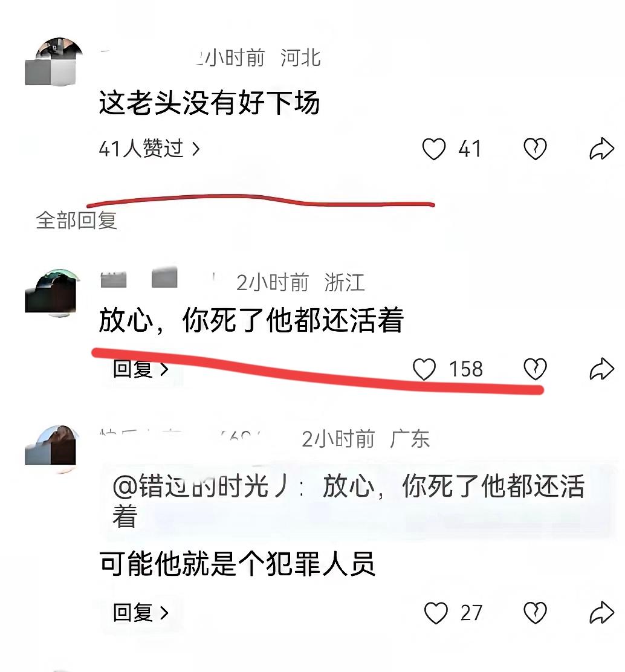Tap the comment text 这老头没有好下场
The width and height of the screenshot is (625, 672).
pyautogui.click(x=209, y=103)
